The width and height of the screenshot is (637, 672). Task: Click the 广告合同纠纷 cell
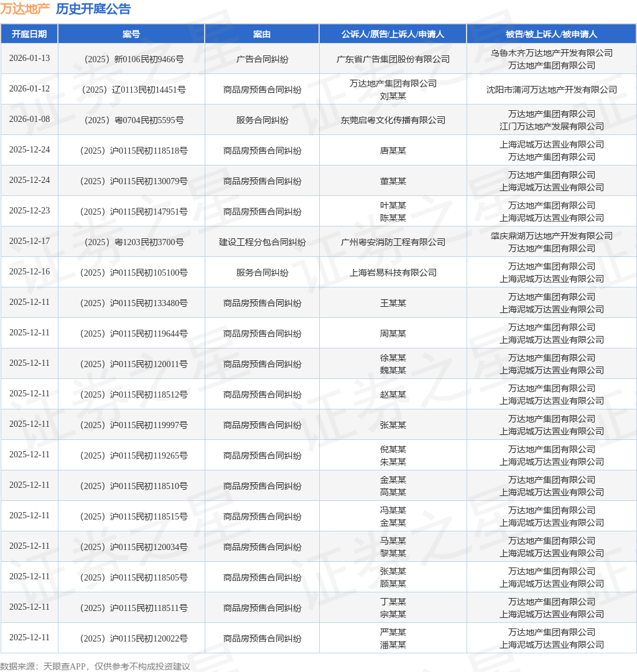click(262, 59)
